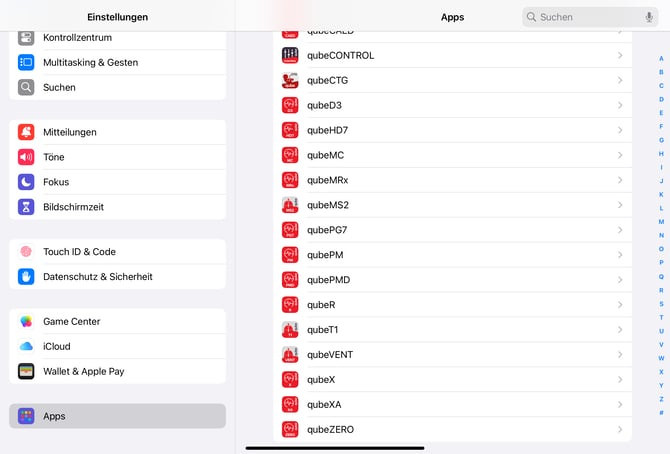
Task: Open the qubeHD7 app settings
Action: tap(450, 130)
